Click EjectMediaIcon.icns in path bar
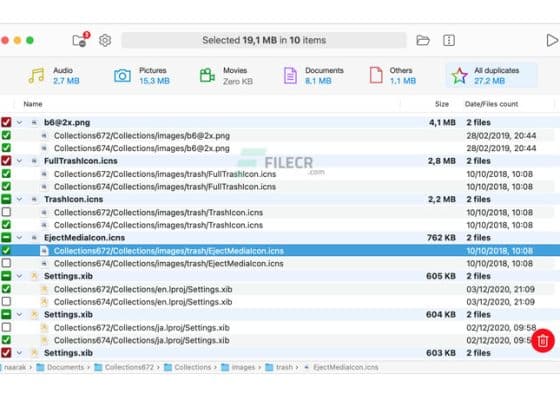Viewport: 560px width, 420px height. coord(341,367)
